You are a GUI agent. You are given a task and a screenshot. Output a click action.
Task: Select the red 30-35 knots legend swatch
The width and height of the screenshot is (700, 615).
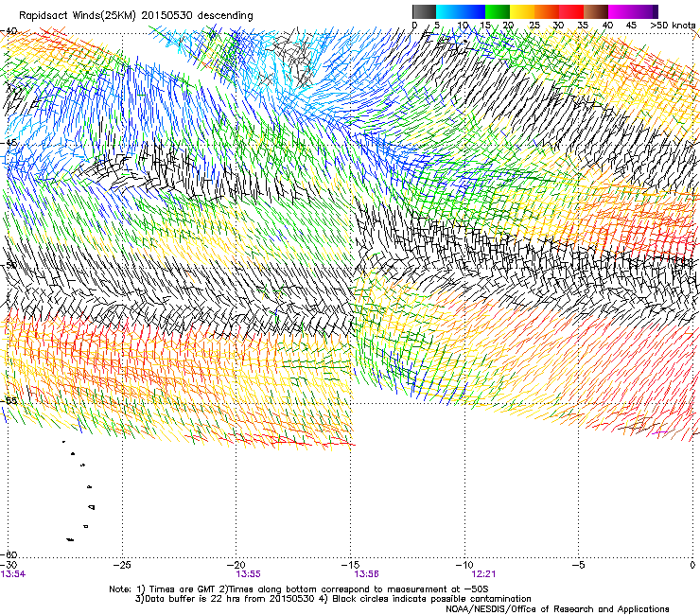[x=571, y=11]
